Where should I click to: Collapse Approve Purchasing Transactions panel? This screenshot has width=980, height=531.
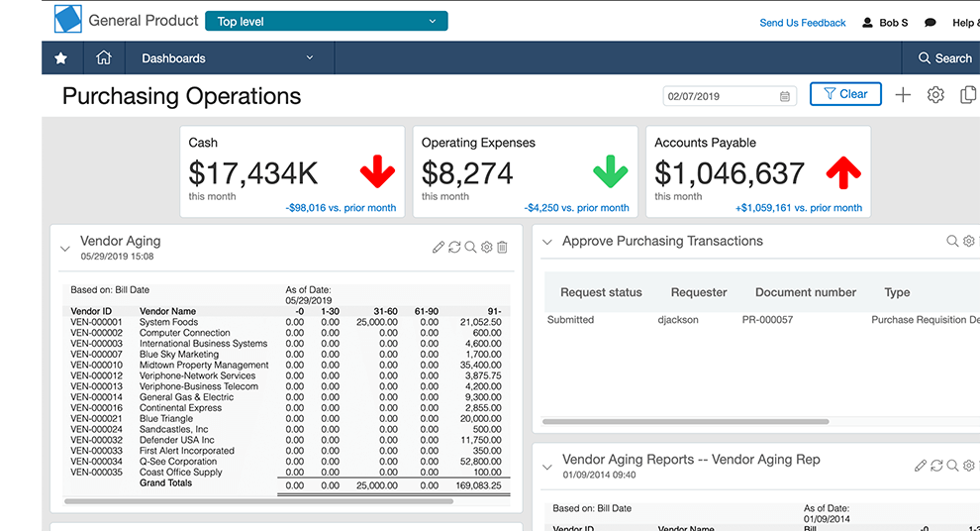coord(547,242)
